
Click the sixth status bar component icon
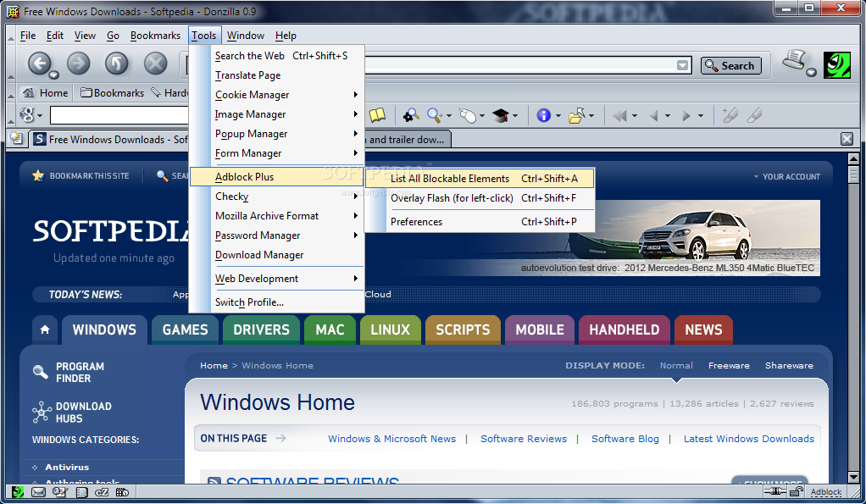tap(122, 492)
